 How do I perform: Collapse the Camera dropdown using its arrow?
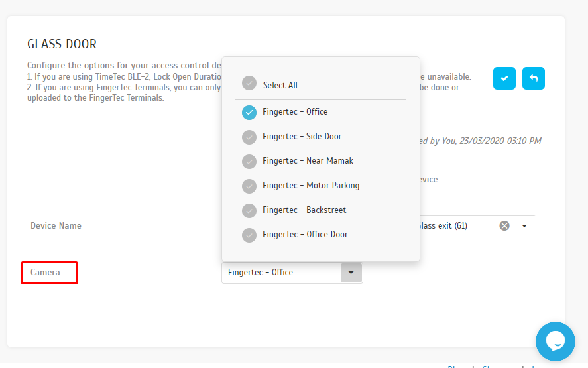(351, 273)
